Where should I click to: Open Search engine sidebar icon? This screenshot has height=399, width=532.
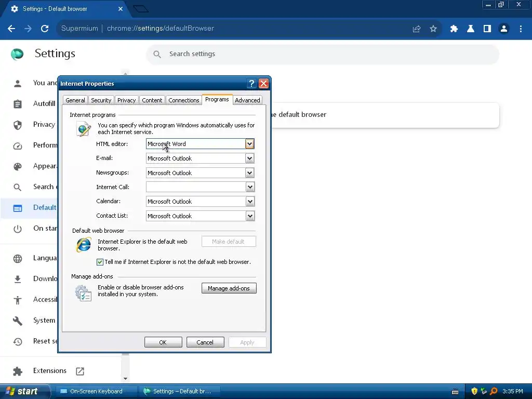[18, 187]
